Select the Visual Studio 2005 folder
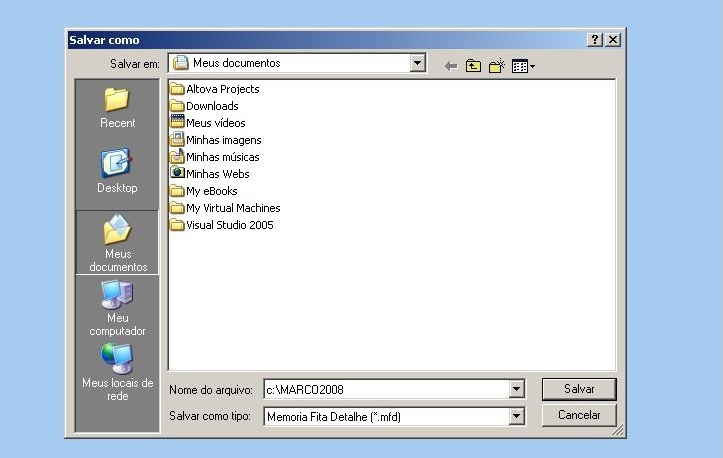Viewport: 723px width, 458px height. tap(229, 225)
